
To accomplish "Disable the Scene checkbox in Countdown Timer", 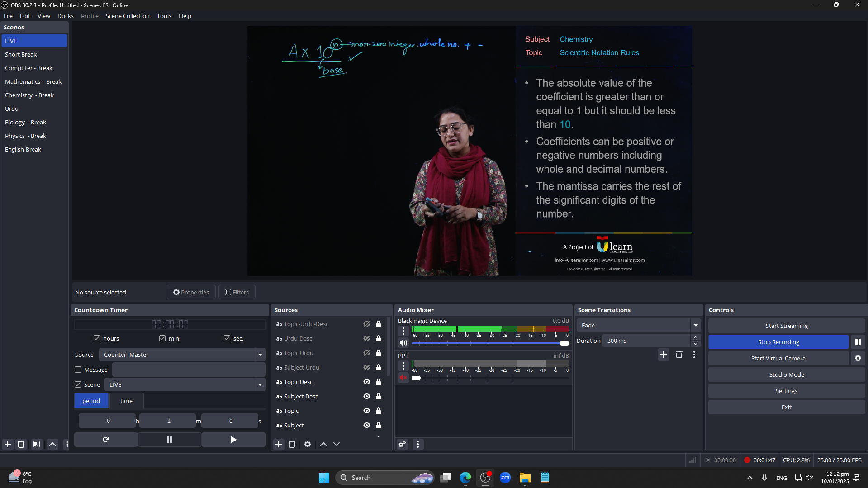I will click(78, 384).
